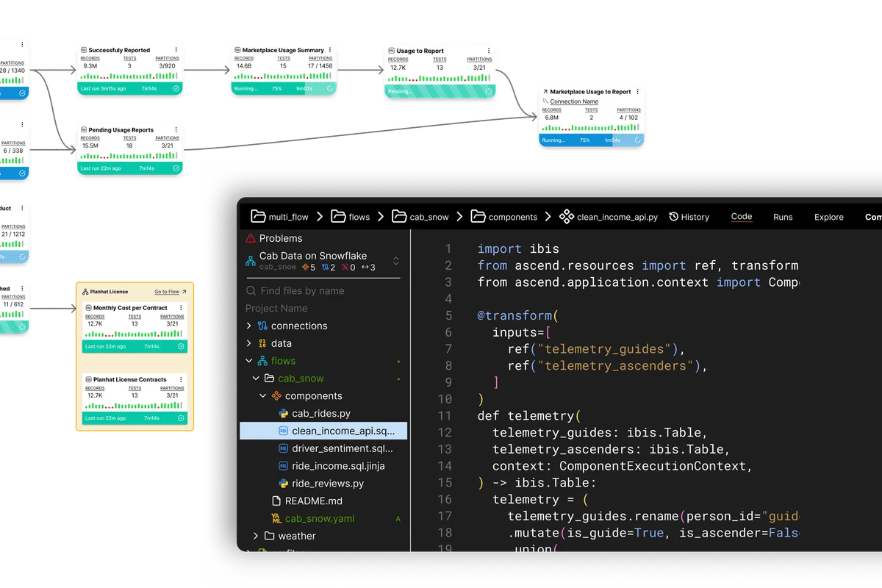This screenshot has width=882, height=588.
Task: Click code line number 11
Action: click(x=445, y=415)
